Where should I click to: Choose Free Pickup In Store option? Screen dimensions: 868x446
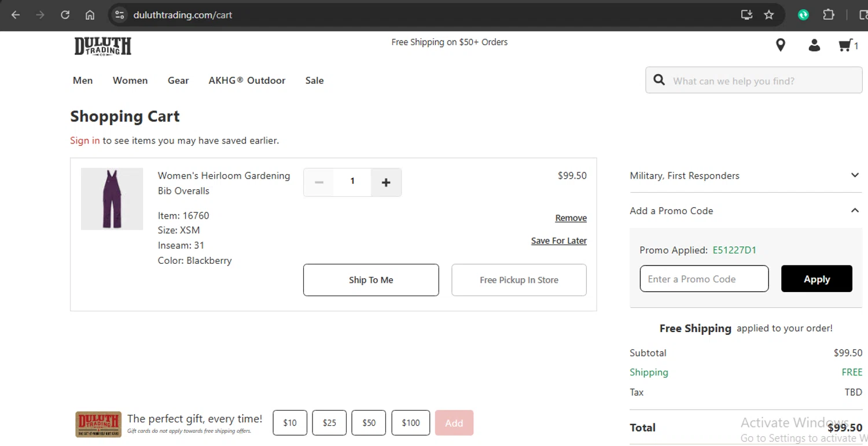point(518,280)
